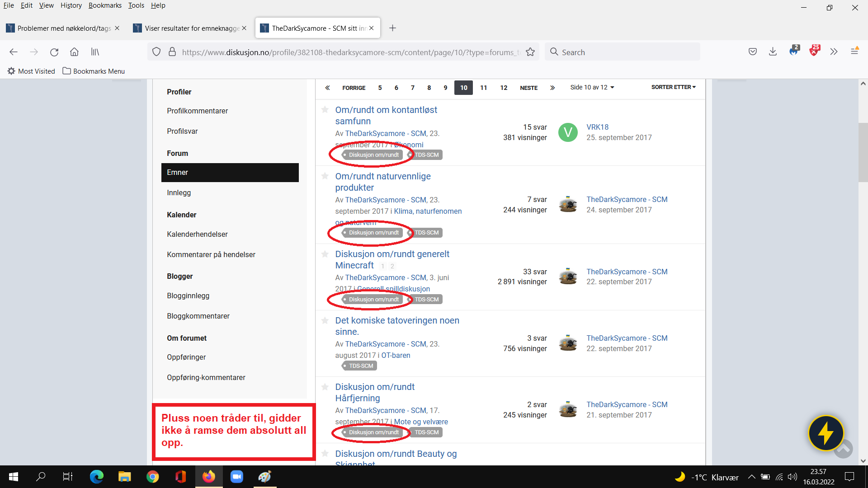Mark 'Diskusjon om/rundt generelt Minecraft' topic star
868x488 pixels.
tap(325, 254)
